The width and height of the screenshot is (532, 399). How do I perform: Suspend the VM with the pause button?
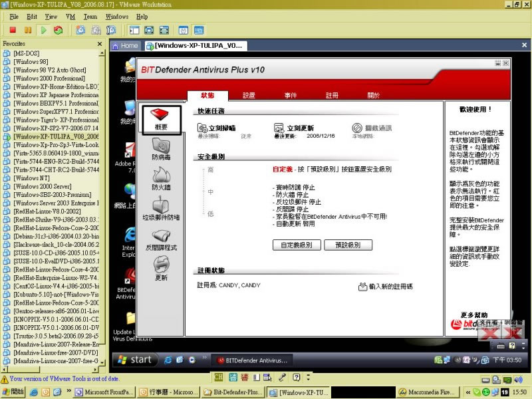(28, 30)
